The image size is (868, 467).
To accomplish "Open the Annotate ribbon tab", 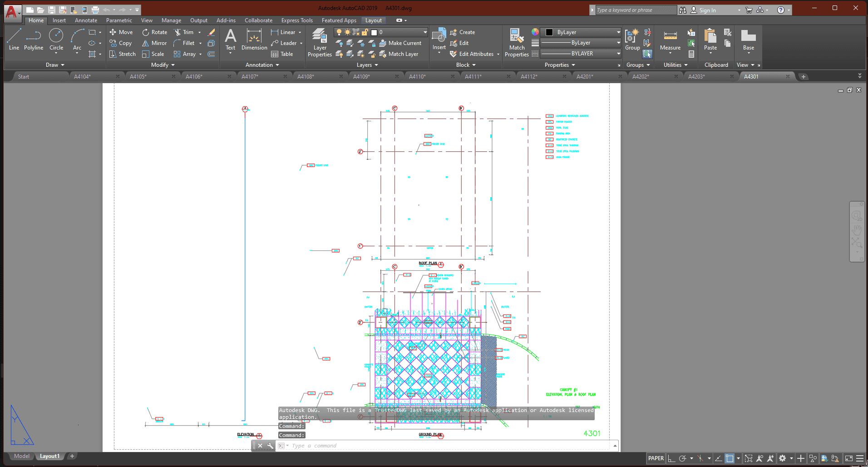I will [86, 20].
